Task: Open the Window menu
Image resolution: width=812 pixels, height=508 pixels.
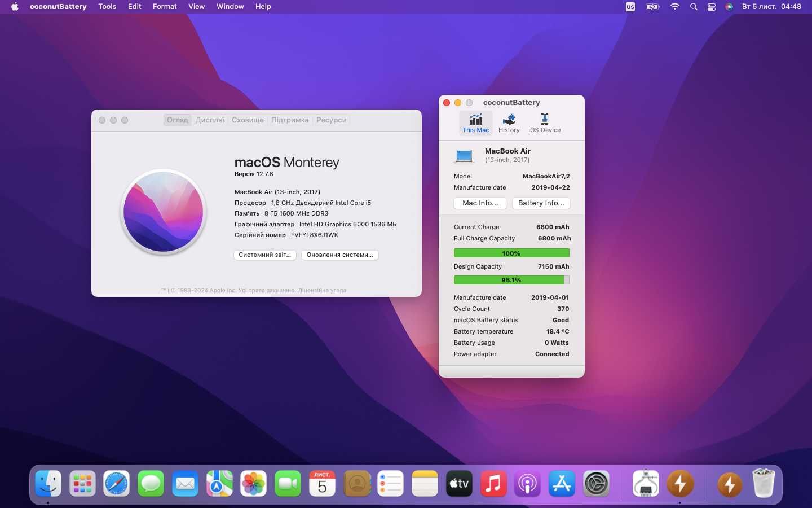Action: click(x=230, y=7)
